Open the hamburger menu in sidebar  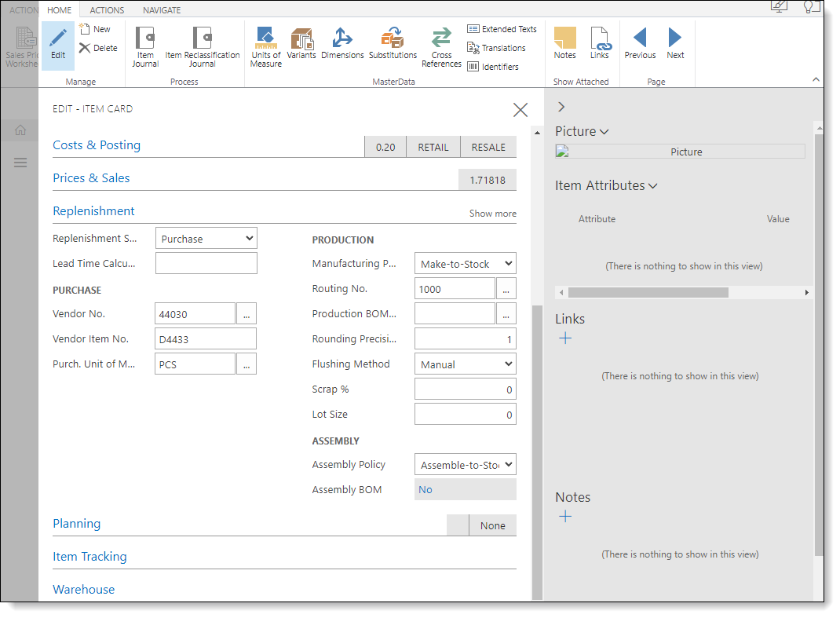click(x=20, y=163)
